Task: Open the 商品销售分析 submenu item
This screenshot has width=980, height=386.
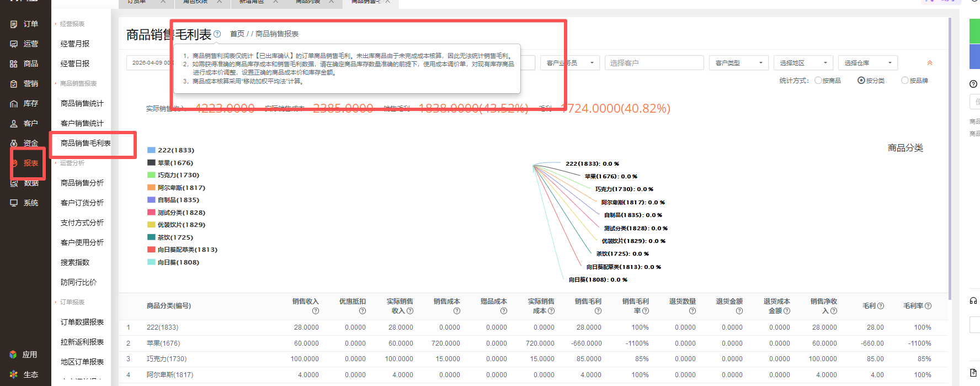Action: pos(82,183)
